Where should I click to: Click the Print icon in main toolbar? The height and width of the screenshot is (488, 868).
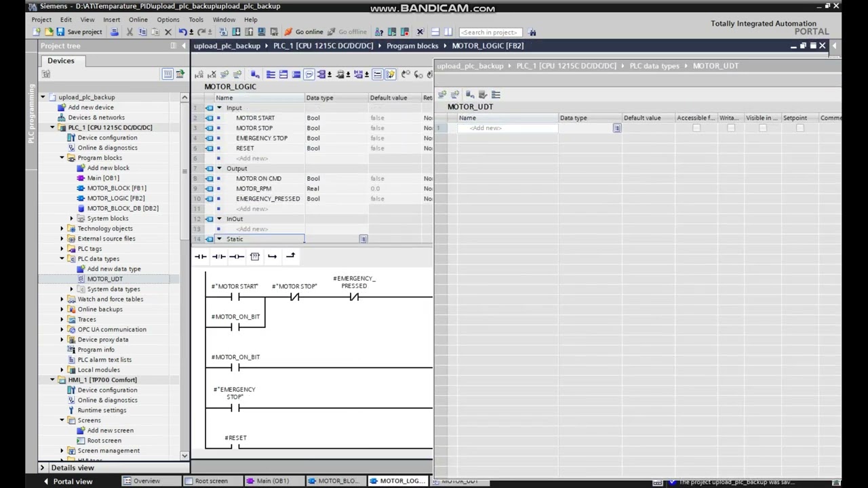pyautogui.click(x=115, y=32)
